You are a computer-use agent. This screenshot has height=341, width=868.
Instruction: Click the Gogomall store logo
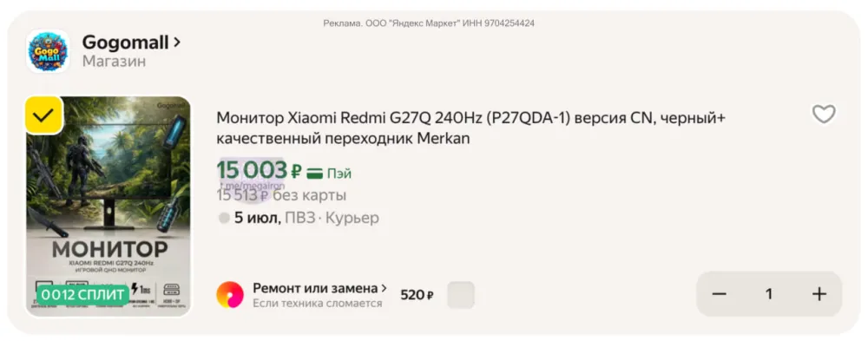point(48,51)
